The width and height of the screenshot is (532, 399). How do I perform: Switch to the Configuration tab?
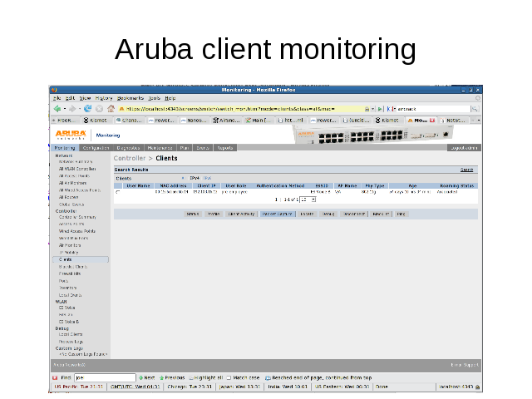95,148
